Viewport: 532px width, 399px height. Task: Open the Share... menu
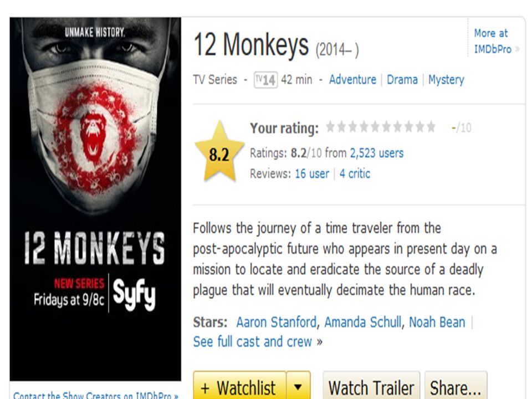point(456,386)
